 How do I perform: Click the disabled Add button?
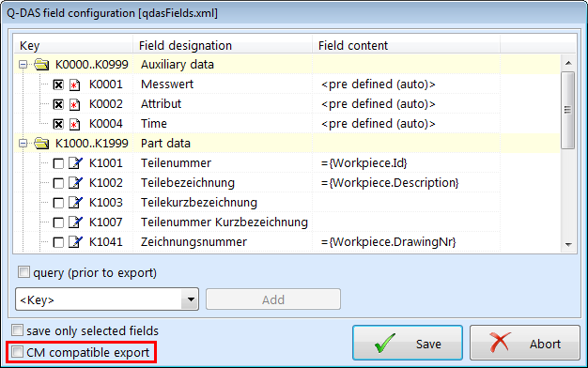coord(273,299)
